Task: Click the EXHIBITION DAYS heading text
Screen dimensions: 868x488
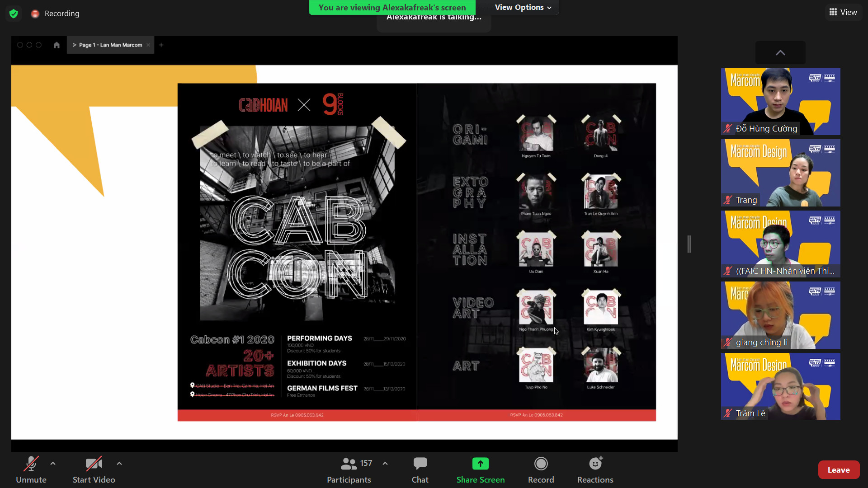Action: click(316, 363)
